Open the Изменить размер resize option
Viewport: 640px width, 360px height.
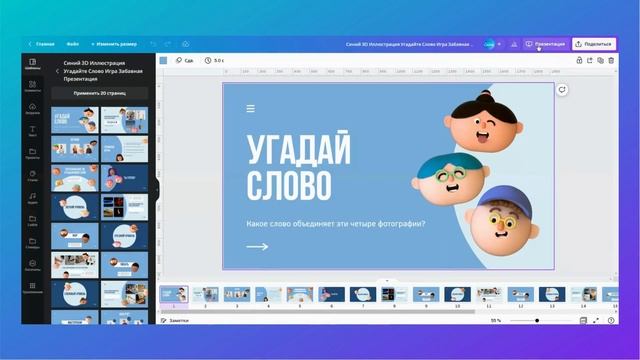pos(114,44)
